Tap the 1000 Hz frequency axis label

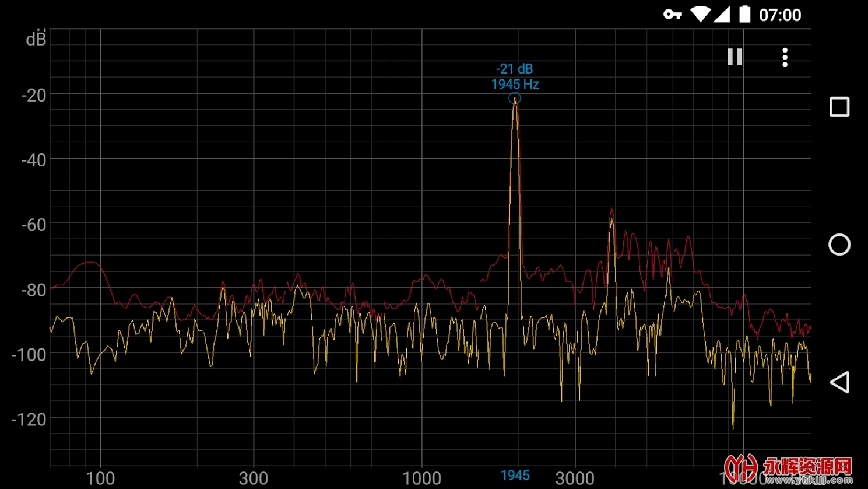coord(421,478)
